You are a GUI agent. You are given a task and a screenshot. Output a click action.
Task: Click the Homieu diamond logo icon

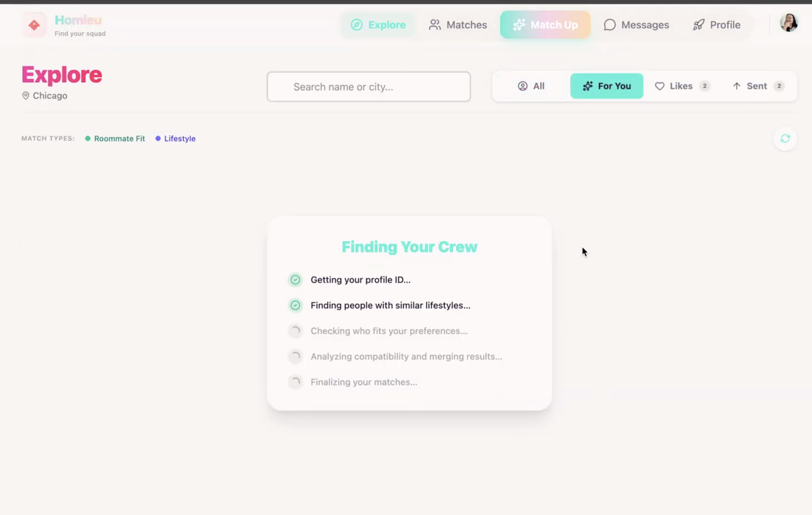34,25
